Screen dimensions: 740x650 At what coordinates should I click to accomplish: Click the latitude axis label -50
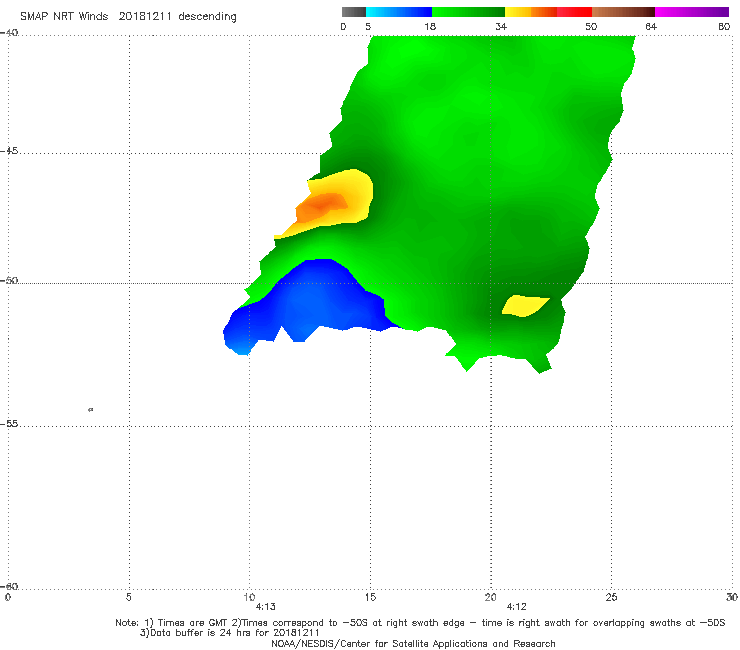(9, 281)
